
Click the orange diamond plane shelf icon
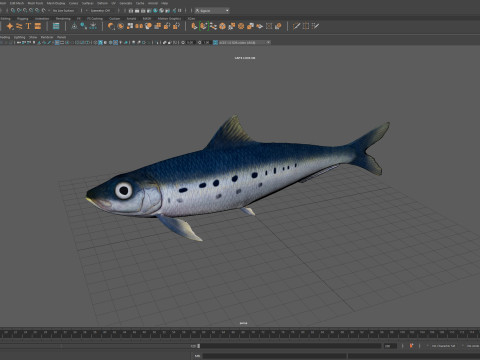(x=259, y=26)
